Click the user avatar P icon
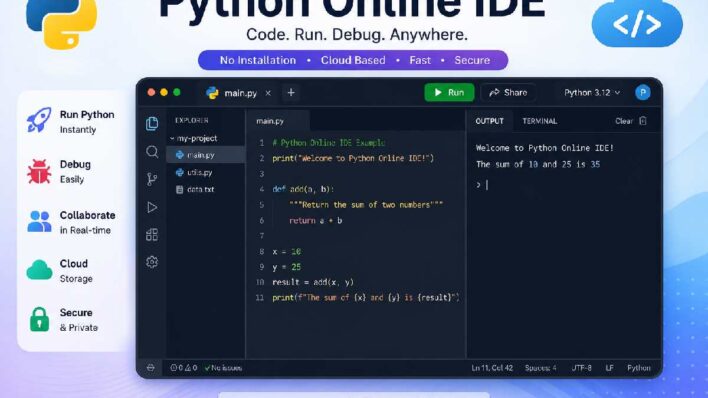 (643, 93)
